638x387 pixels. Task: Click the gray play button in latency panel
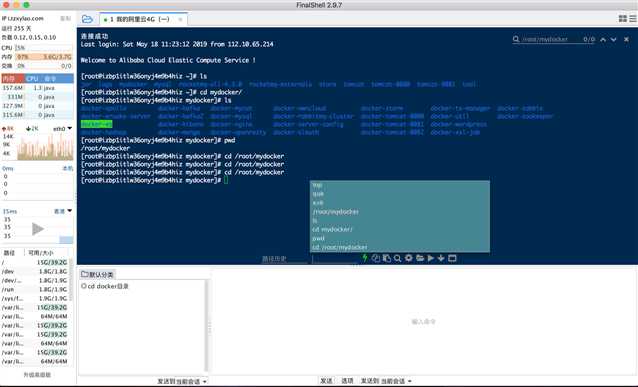(38, 229)
